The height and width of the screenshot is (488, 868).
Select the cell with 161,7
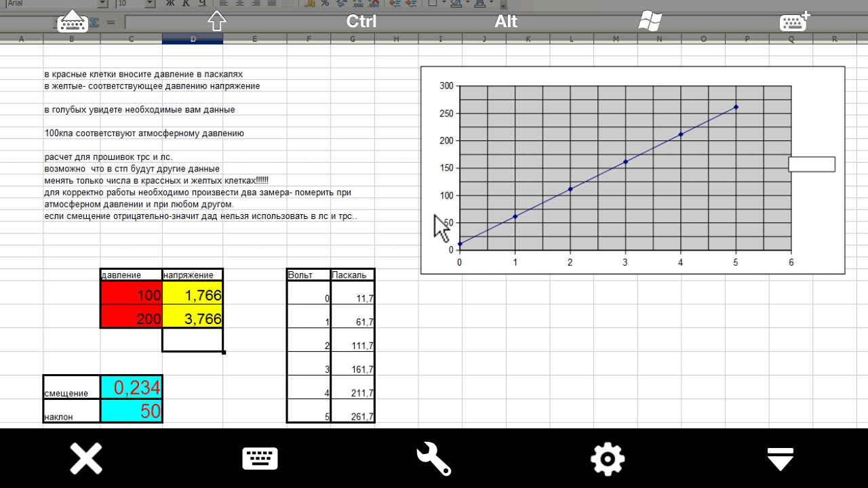click(353, 363)
